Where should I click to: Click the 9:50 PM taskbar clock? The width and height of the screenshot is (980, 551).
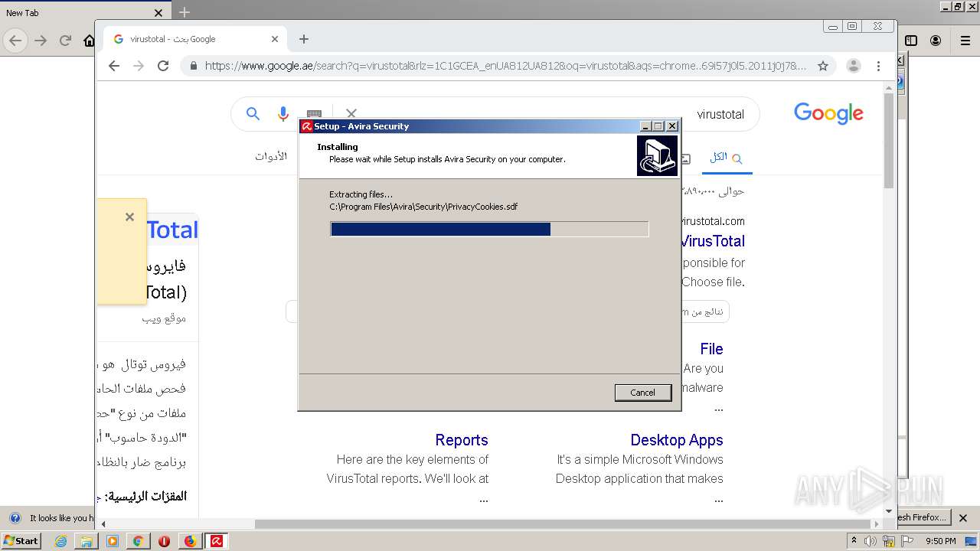coord(940,541)
